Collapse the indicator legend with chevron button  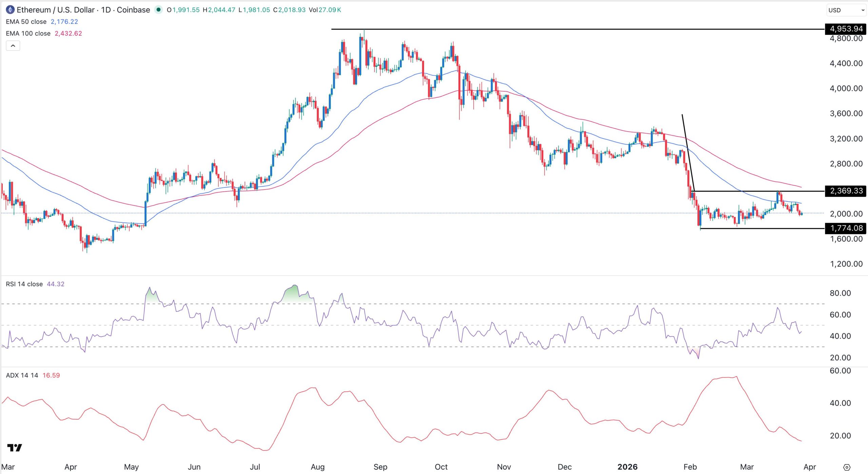13,46
